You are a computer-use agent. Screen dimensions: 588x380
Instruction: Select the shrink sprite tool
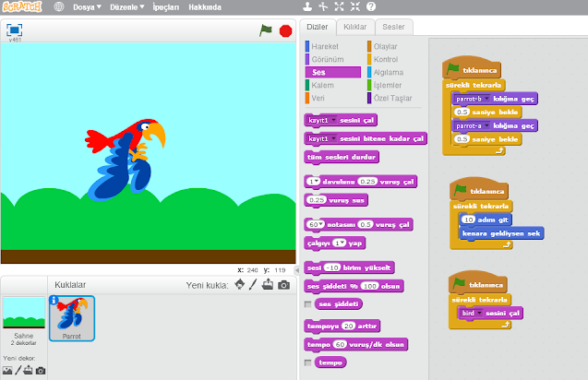[x=354, y=6]
